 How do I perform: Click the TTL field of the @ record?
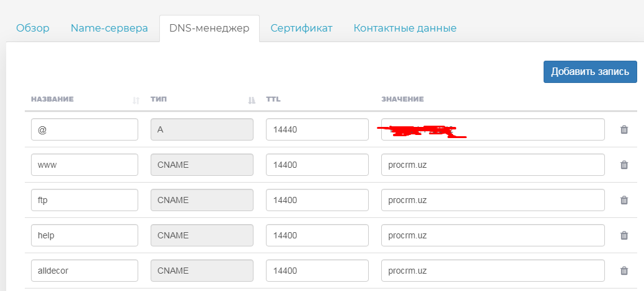[x=317, y=130]
